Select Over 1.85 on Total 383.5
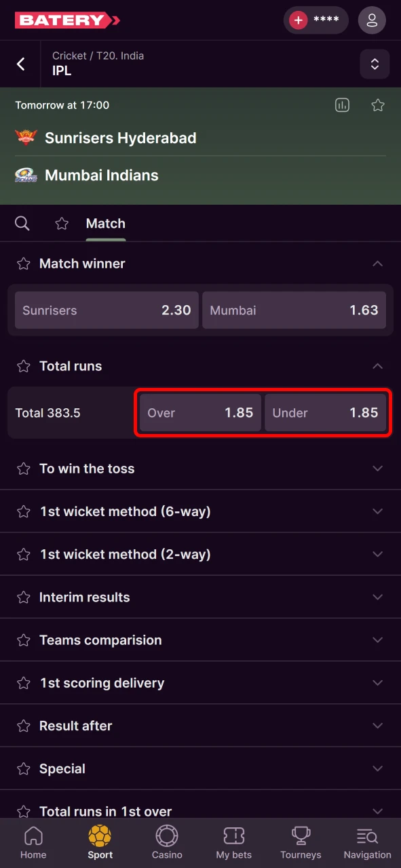 point(199,412)
